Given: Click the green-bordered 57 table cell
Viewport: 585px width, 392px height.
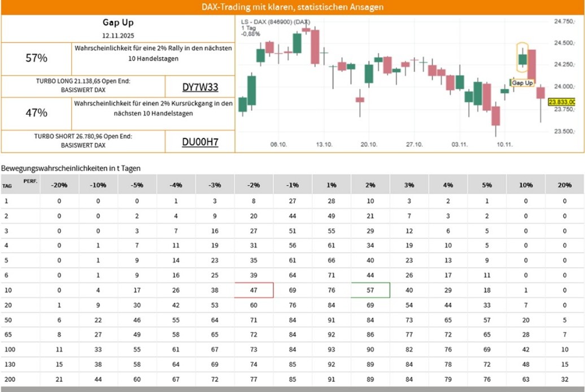Looking at the screenshot, I should pyautogui.click(x=370, y=290).
